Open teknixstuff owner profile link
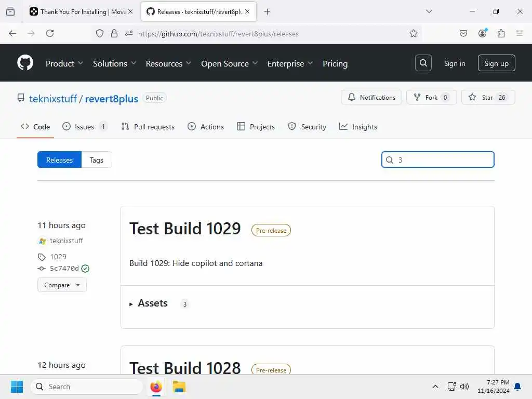The width and height of the screenshot is (532, 399). coord(53,99)
